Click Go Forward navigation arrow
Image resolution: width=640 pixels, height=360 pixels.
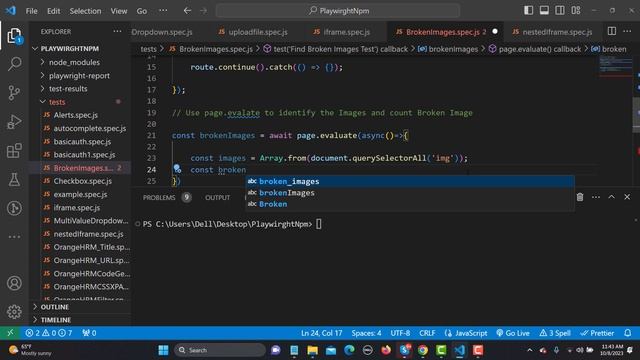click(x=203, y=11)
